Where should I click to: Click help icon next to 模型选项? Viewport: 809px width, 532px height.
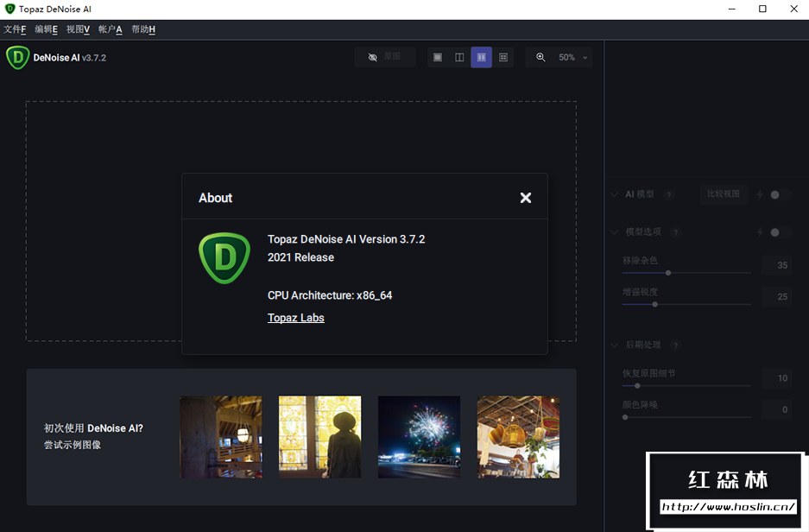(x=675, y=232)
